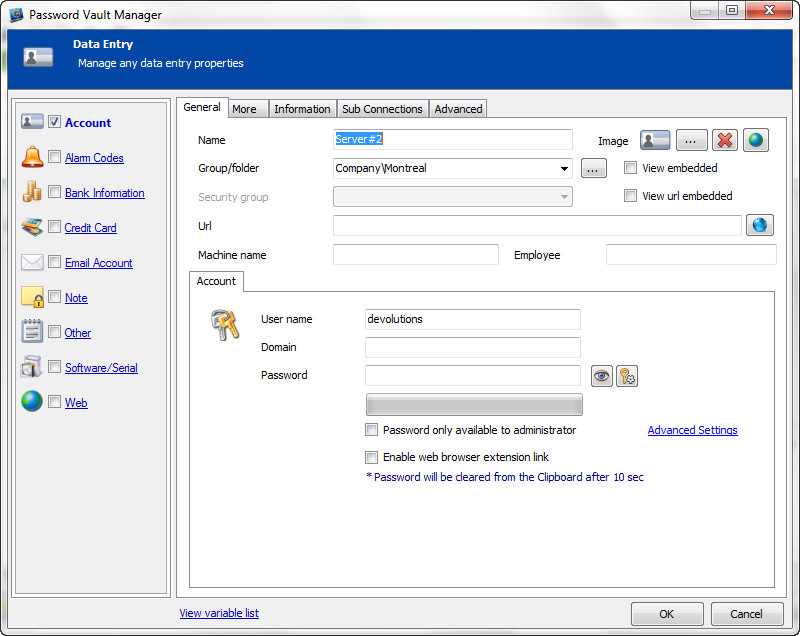Click the Web globe icon in sidebar
Image resolution: width=800 pixels, height=636 pixels.
[x=32, y=401]
